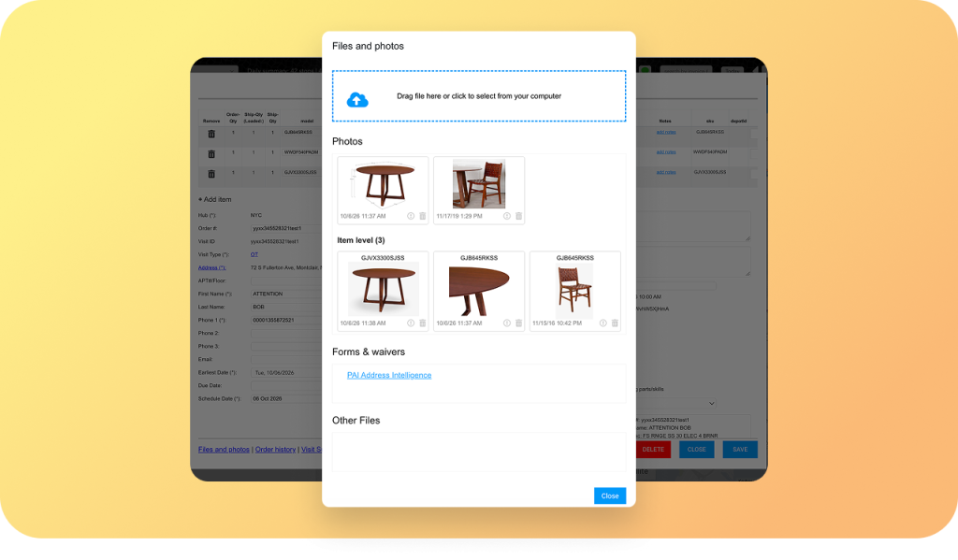Remove the GJB645RKSS row via trash icon
The image size is (958, 560).
click(211, 134)
